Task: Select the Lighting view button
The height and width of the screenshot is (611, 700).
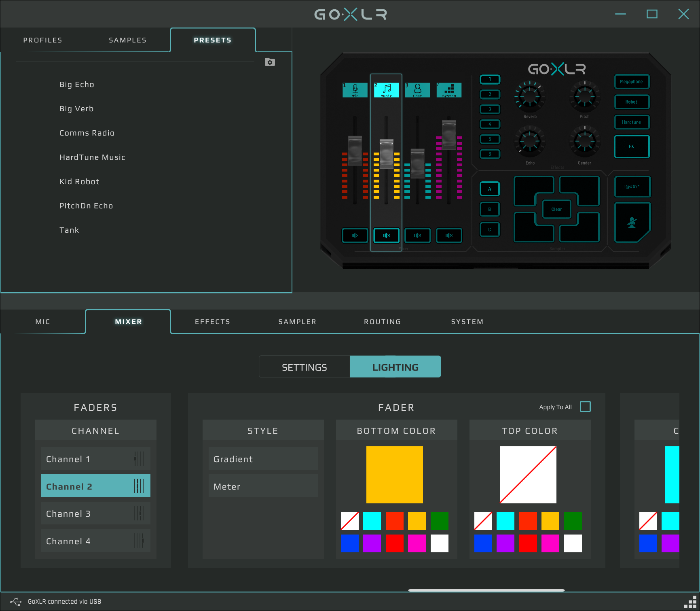Action: [395, 367]
